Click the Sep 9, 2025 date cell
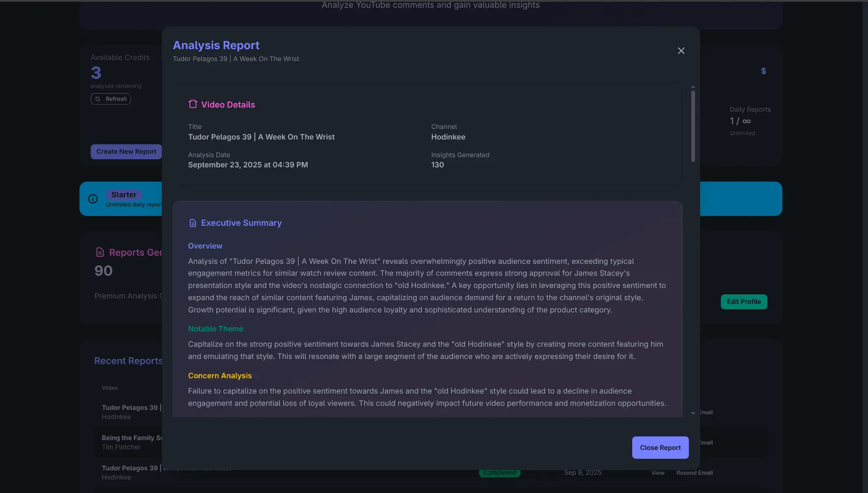This screenshot has width=868, height=493. 583,473
